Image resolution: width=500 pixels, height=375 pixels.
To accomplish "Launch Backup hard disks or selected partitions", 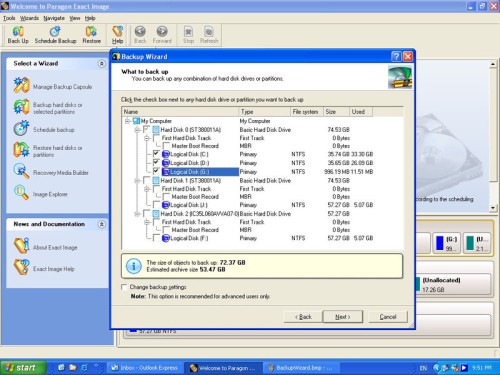I will 21,107.
